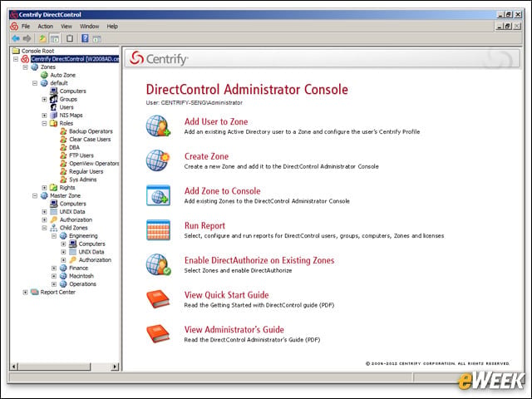Click the Add User to Zone link

click(216, 121)
